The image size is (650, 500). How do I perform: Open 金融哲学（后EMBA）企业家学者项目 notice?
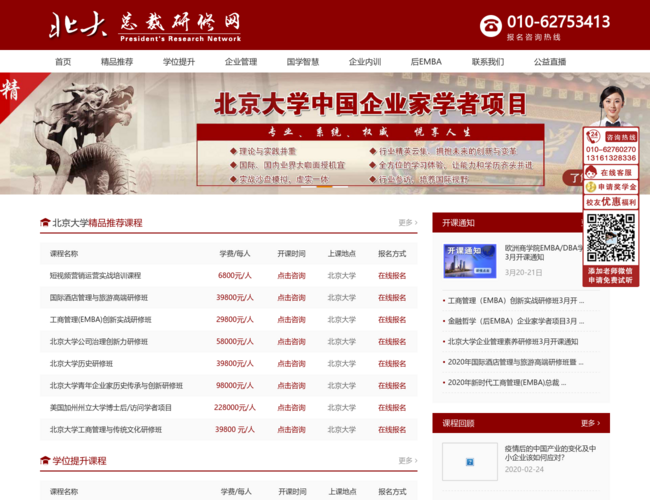[x=516, y=321]
